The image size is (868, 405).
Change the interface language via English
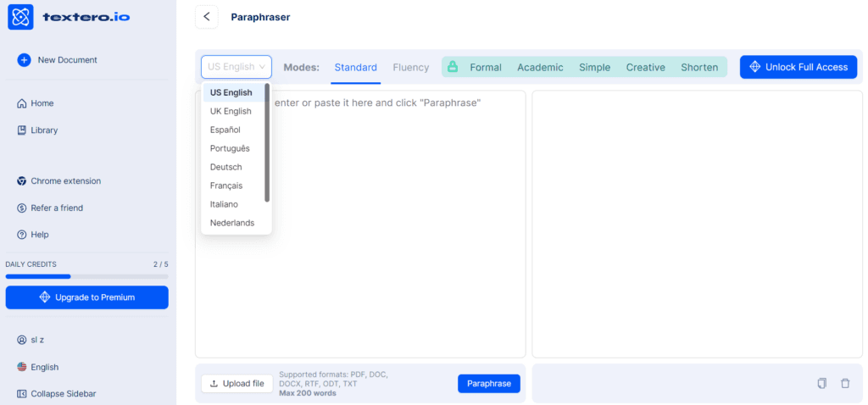[37, 367]
